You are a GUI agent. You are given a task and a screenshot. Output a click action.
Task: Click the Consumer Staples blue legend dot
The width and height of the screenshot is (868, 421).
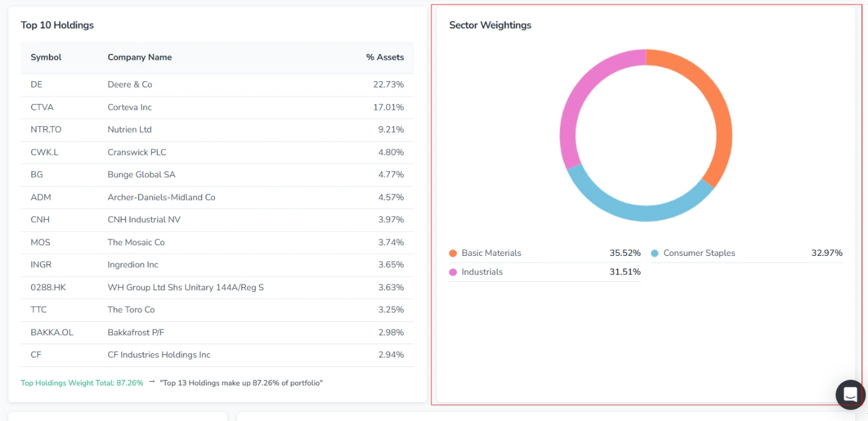[x=655, y=253]
